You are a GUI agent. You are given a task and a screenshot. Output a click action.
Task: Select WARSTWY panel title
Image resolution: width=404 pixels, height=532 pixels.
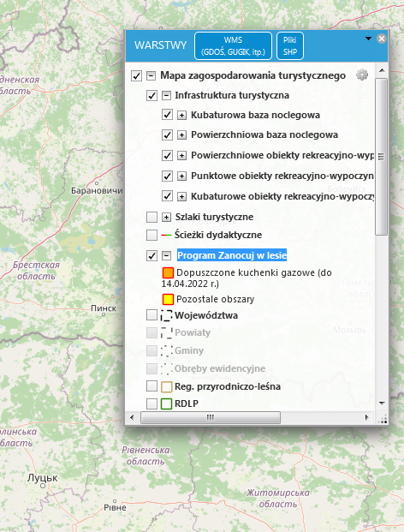pyautogui.click(x=160, y=45)
